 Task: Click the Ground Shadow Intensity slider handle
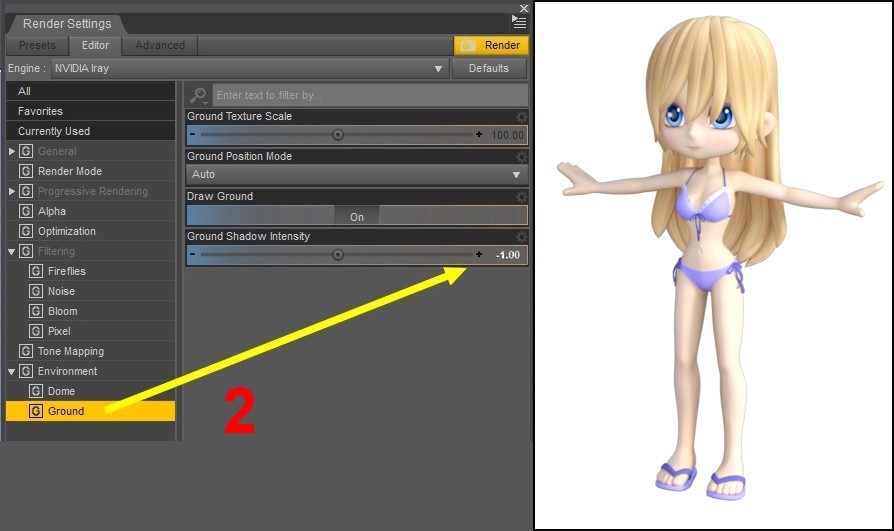pos(338,254)
